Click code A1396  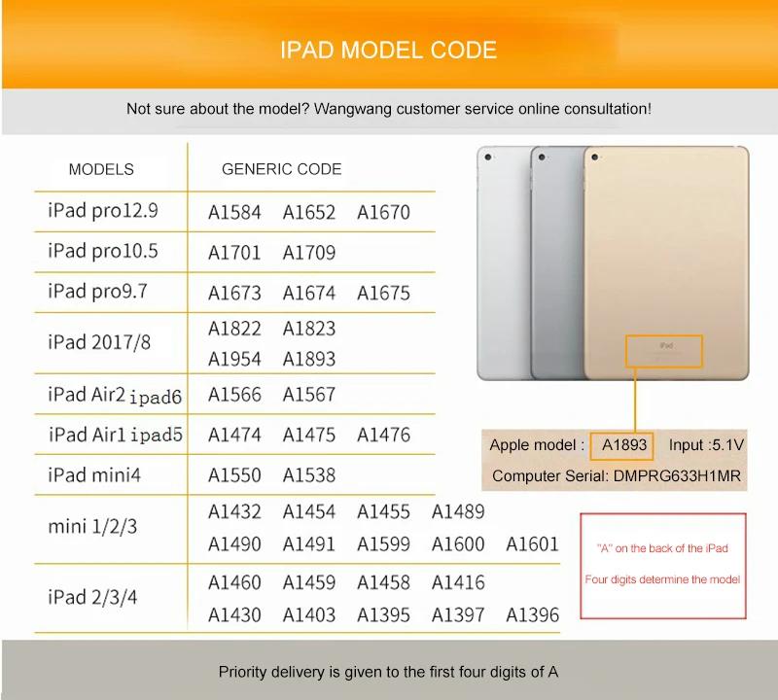532,615
